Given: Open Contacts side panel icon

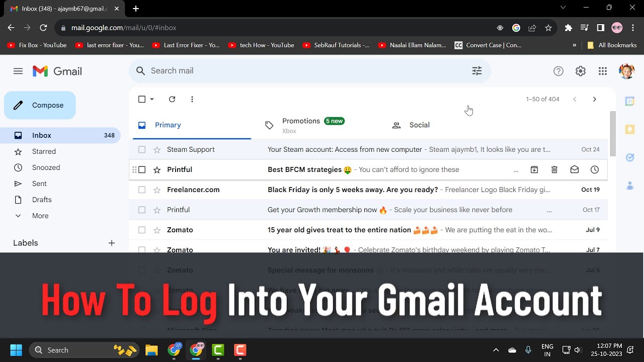Looking at the screenshot, I should click(629, 186).
